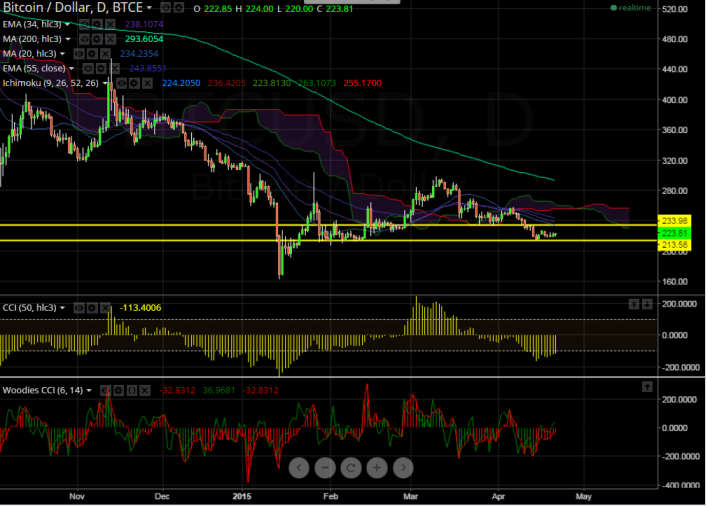Shift chart right with forward arrow button
Image resolution: width=706 pixels, height=506 pixels.
click(403, 468)
